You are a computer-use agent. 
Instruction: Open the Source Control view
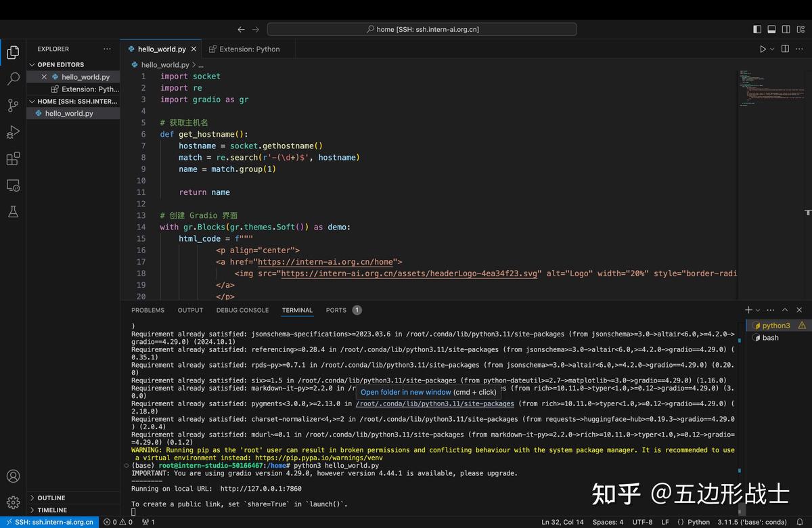coord(13,106)
